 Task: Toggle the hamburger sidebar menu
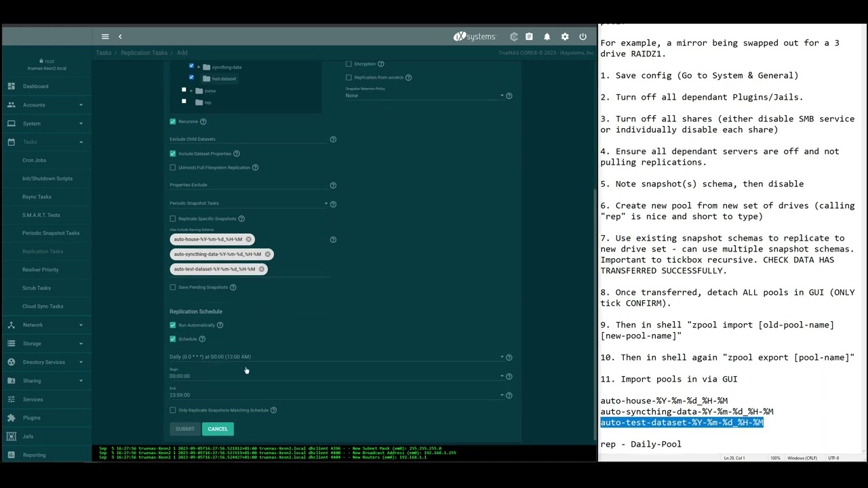105,37
